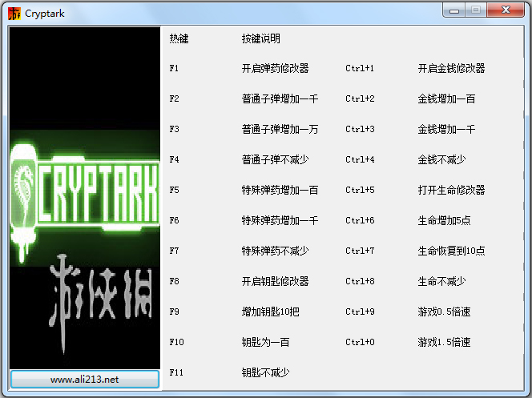Click the Ctrl+6 hotkey label
Viewport: 532px width, 398px height.
pyautogui.click(x=360, y=221)
